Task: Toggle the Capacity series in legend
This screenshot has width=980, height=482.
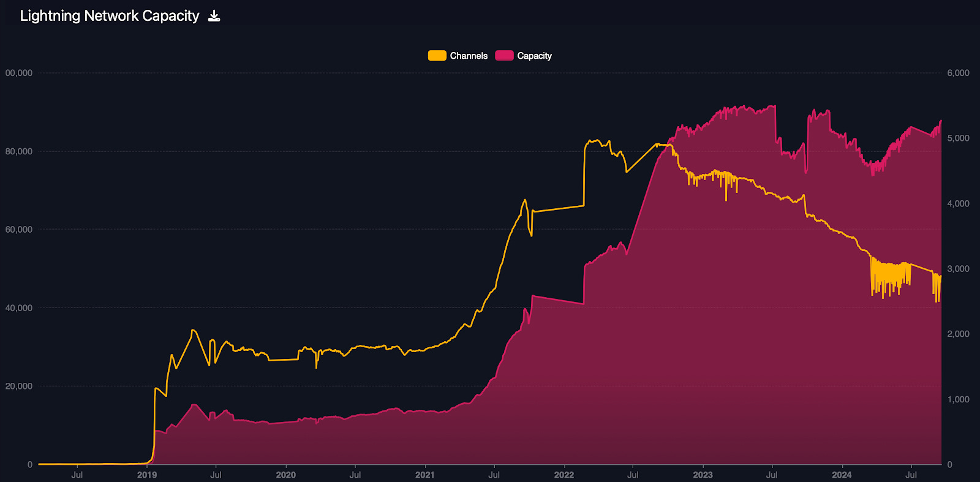Action: point(524,56)
